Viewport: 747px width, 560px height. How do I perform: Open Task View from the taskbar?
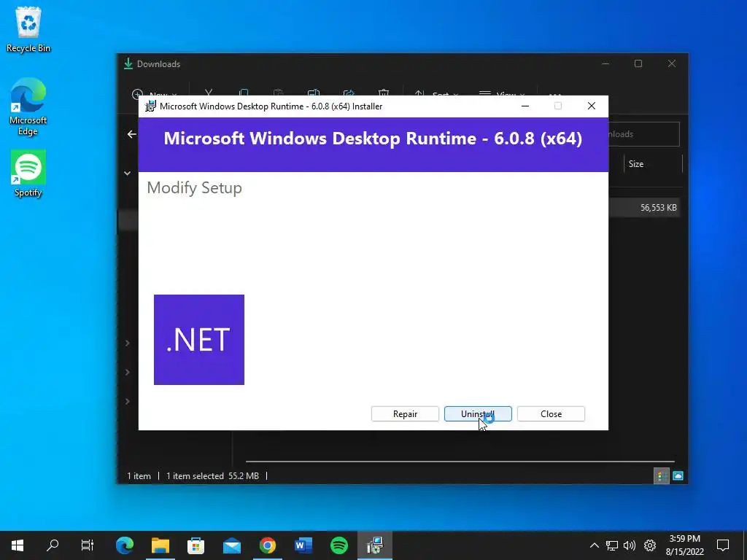(x=88, y=545)
